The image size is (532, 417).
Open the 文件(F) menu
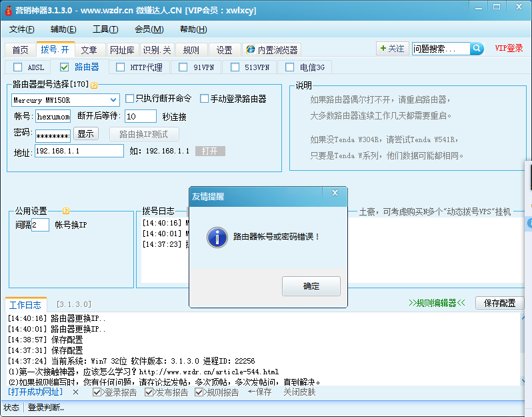[22, 29]
